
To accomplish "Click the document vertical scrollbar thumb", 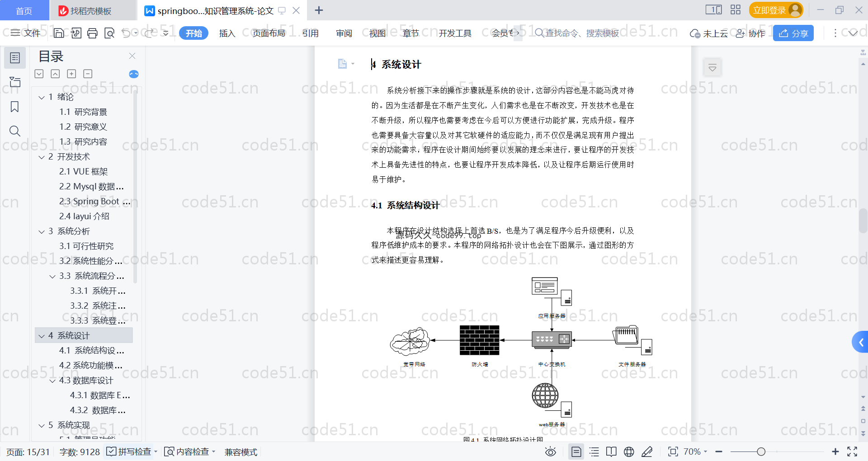I will coord(863,221).
